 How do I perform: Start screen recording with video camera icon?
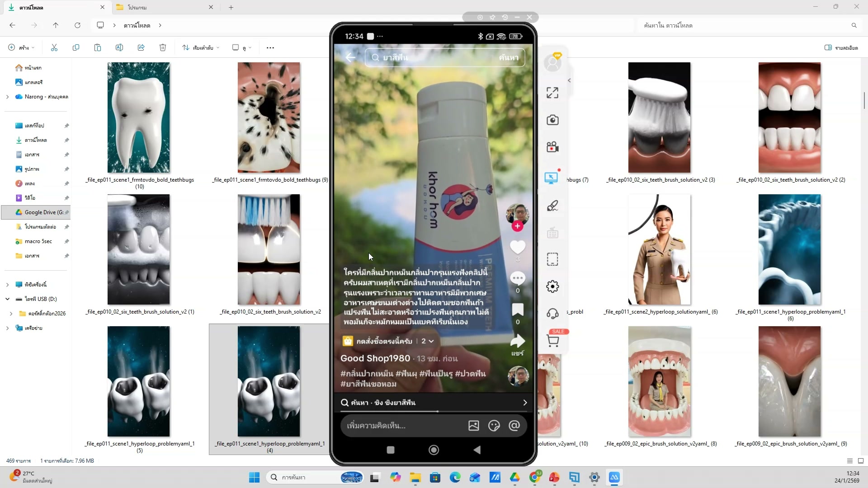point(552,147)
